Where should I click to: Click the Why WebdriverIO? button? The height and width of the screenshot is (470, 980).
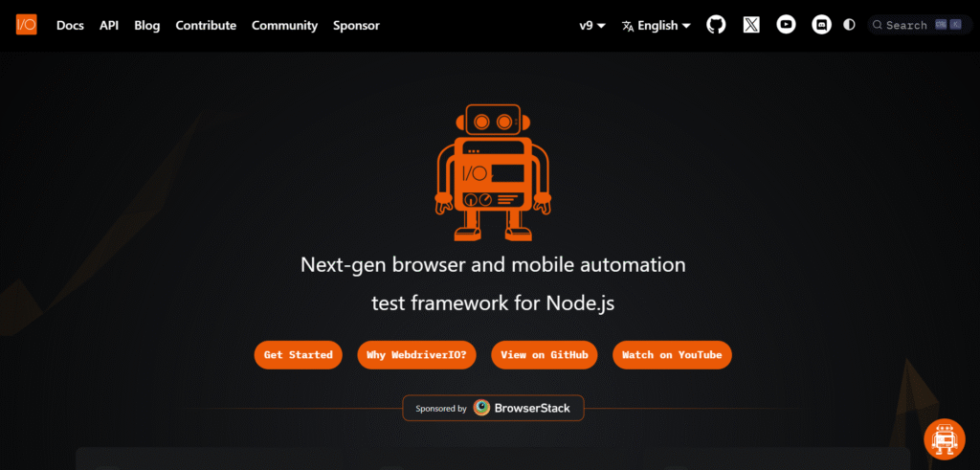(416, 355)
